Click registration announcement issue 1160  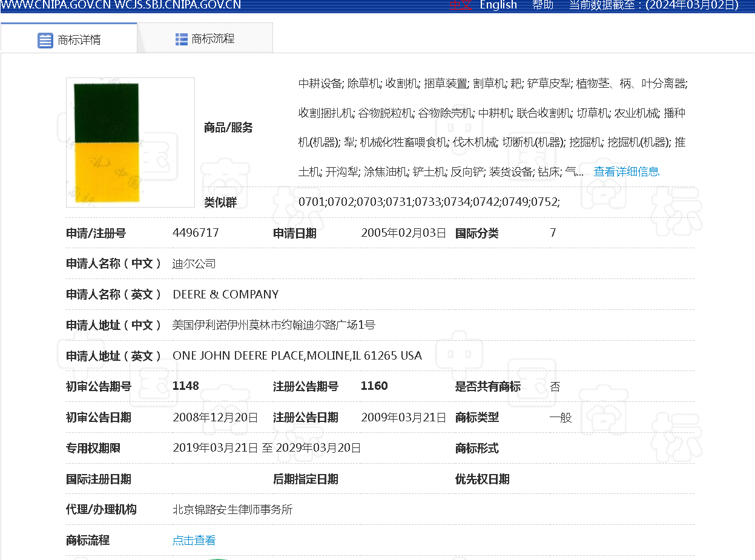click(x=374, y=386)
